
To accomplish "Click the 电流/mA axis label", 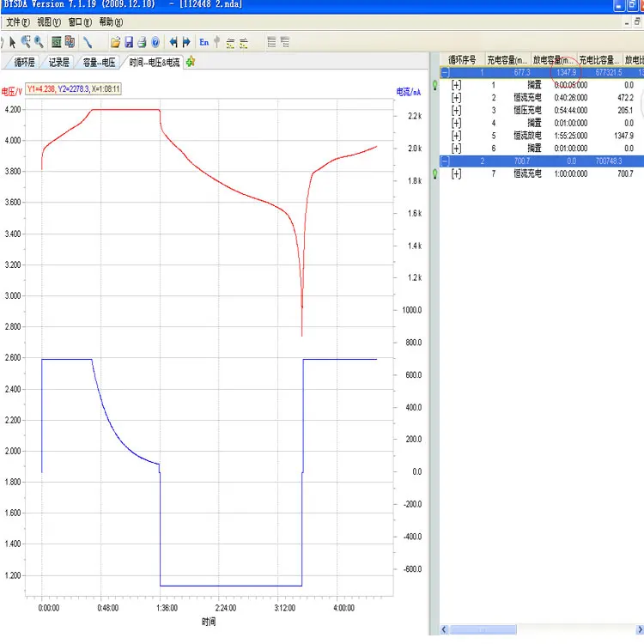I will point(408,92).
